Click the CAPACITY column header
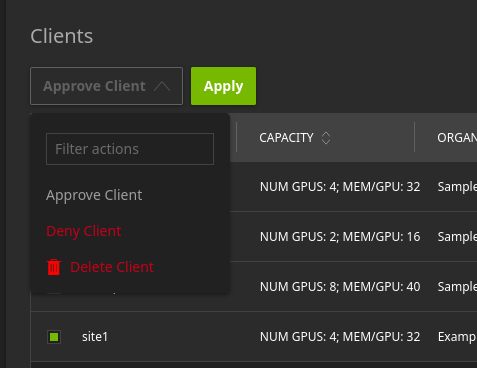This screenshot has height=368, width=477. tap(286, 138)
